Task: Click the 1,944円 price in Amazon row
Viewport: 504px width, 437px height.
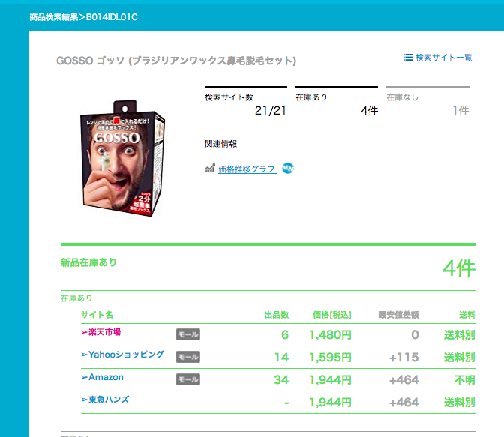Action: click(330, 380)
